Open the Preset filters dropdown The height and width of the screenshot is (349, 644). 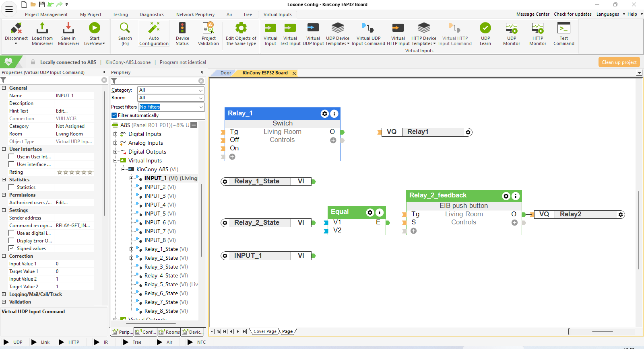click(171, 107)
